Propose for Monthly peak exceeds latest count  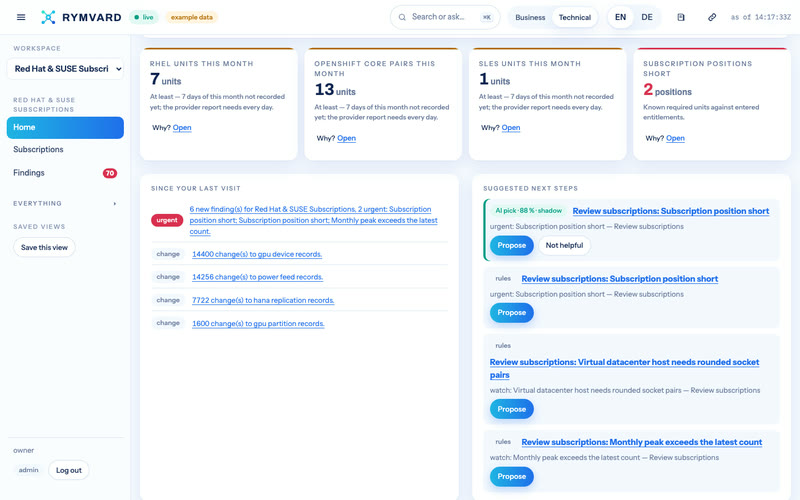point(512,477)
